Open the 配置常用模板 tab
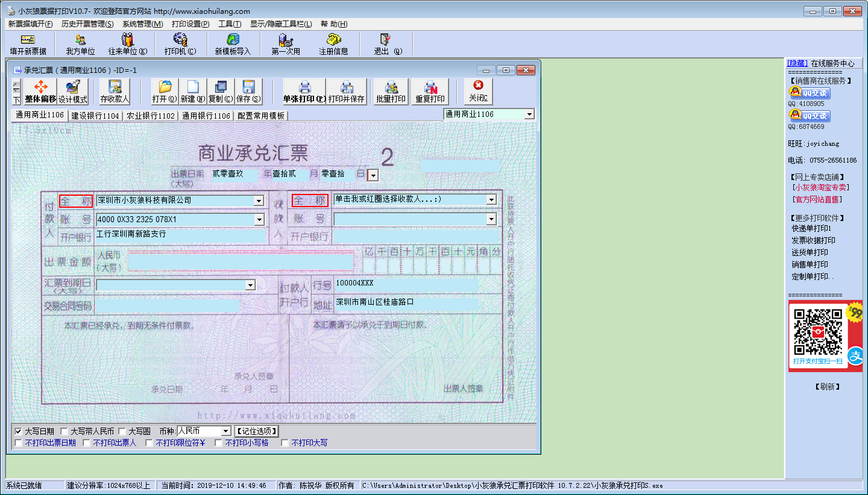Image resolution: width=868 pixels, height=495 pixels. [x=261, y=116]
